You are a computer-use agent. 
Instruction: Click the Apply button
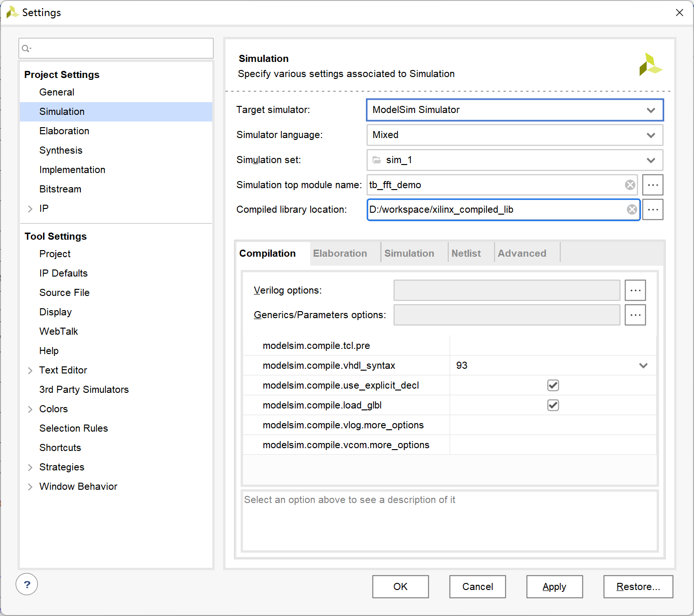click(x=555, y=587)
